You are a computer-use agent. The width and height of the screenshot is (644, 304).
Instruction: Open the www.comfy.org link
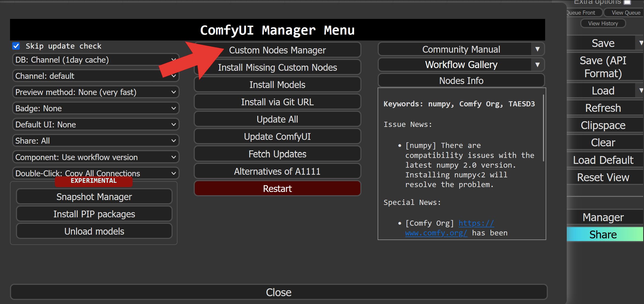pos(437,233)
